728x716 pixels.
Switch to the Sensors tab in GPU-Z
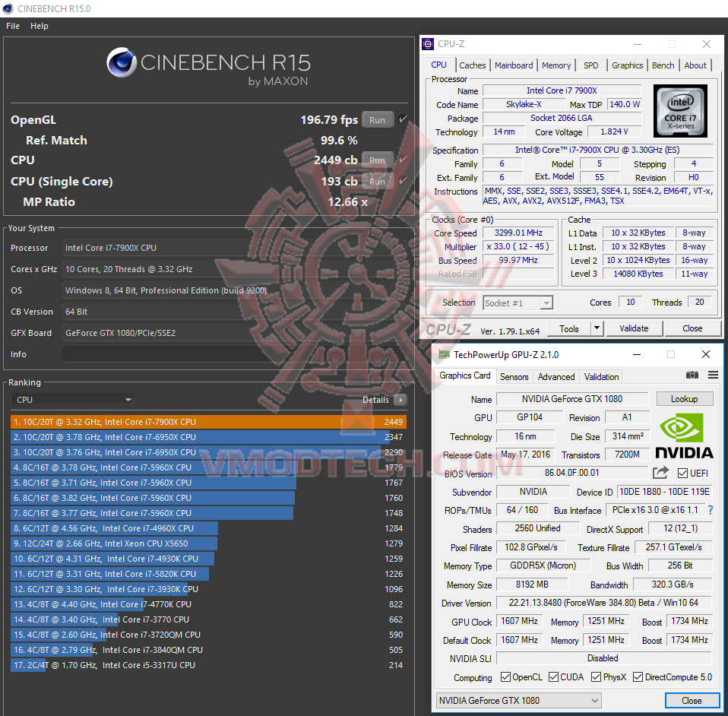(x=514, y=376)
